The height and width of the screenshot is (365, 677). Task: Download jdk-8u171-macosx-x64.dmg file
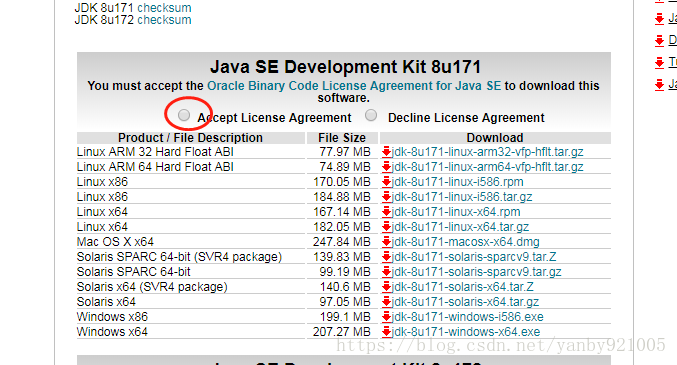465,242
